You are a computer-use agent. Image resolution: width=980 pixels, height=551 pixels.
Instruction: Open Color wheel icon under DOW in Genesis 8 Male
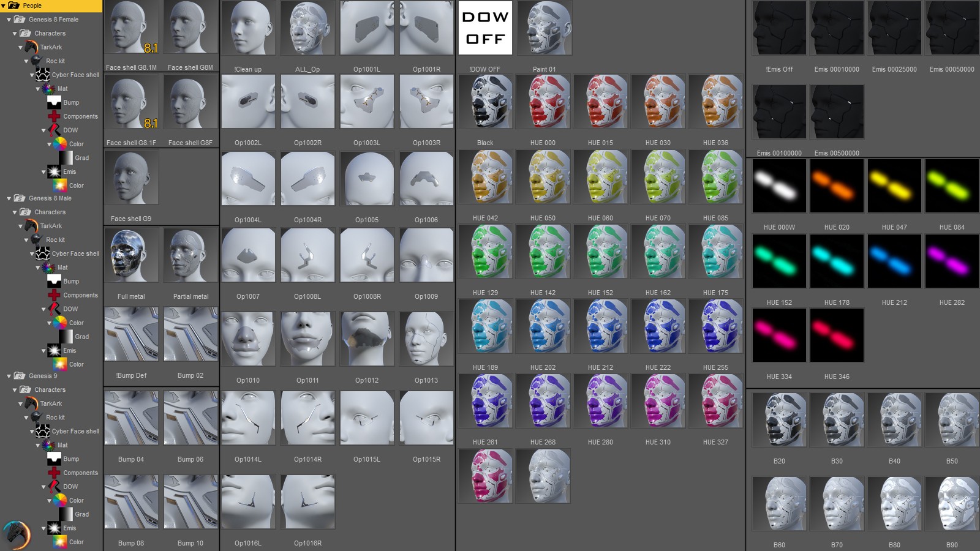point(59,323)
